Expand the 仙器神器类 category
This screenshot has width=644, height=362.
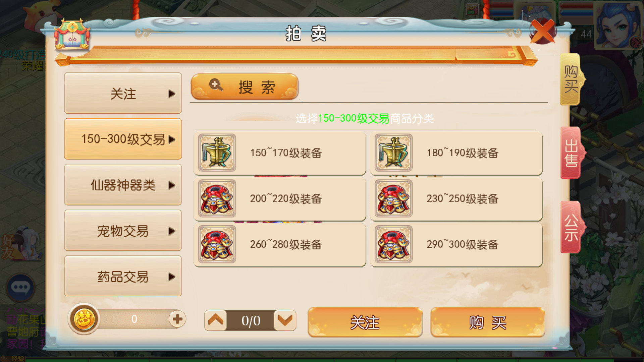click(123, 185)
